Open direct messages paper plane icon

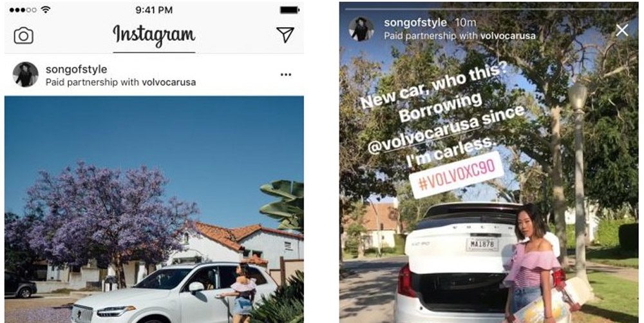click(x=285, y=35)
